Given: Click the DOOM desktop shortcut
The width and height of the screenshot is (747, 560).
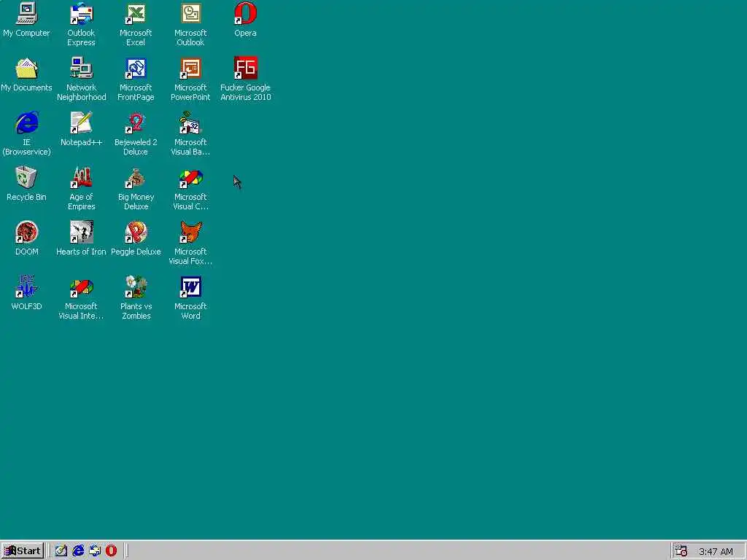Looking at the screenshot, I should coord(26,238).
